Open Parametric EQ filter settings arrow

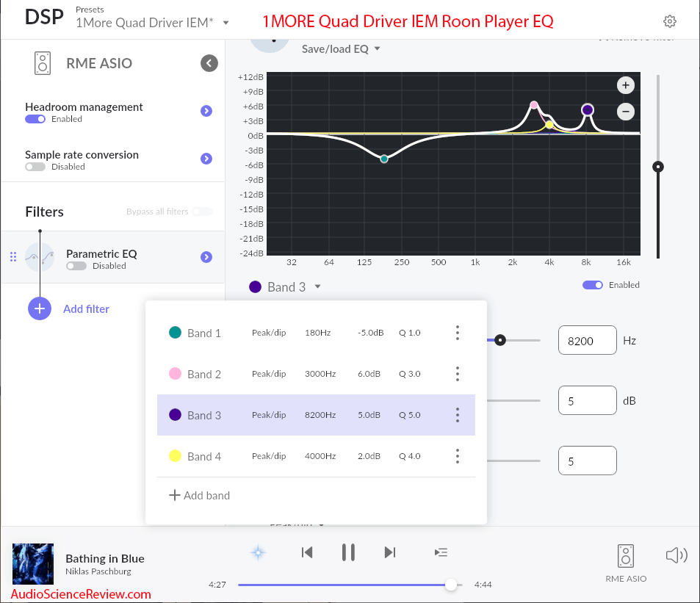[x=206, y=256]
